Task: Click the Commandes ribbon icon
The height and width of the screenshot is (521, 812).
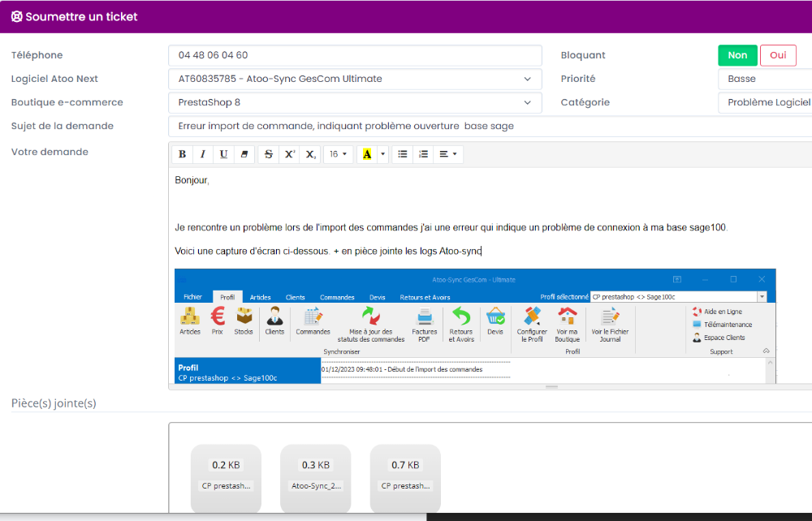Action: [x=313, y=321]
